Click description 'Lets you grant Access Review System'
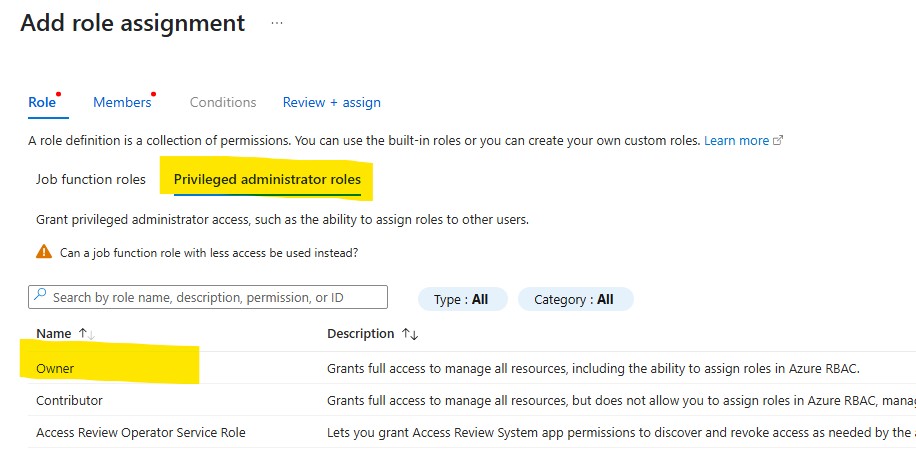The image size is (916, 456). point(622,433)
